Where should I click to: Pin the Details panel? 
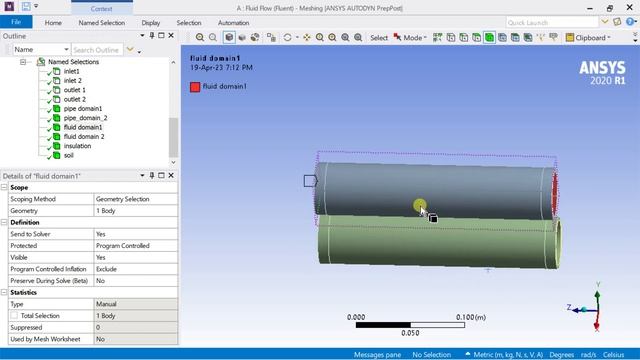[152, 175]
